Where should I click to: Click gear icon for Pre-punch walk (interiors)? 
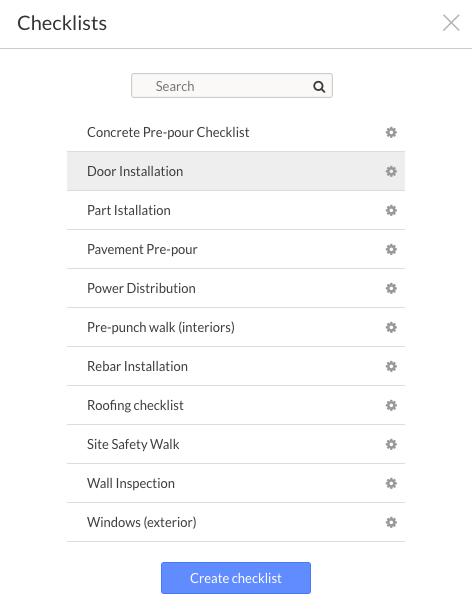(x=391, y=327)
